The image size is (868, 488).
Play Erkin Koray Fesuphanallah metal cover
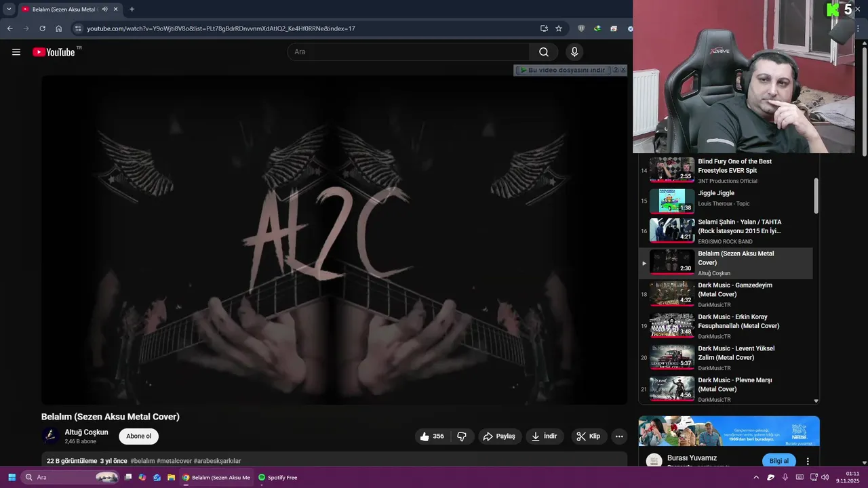726,326
